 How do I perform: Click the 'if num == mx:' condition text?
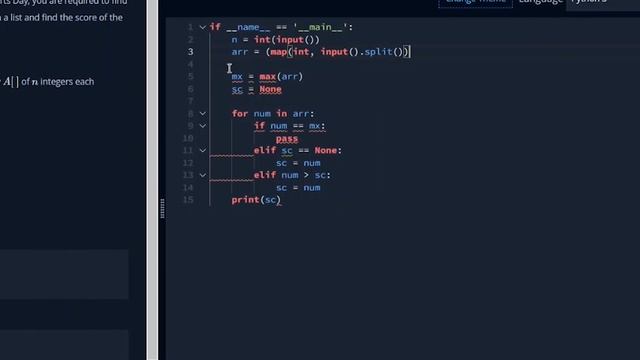(289, 126)
